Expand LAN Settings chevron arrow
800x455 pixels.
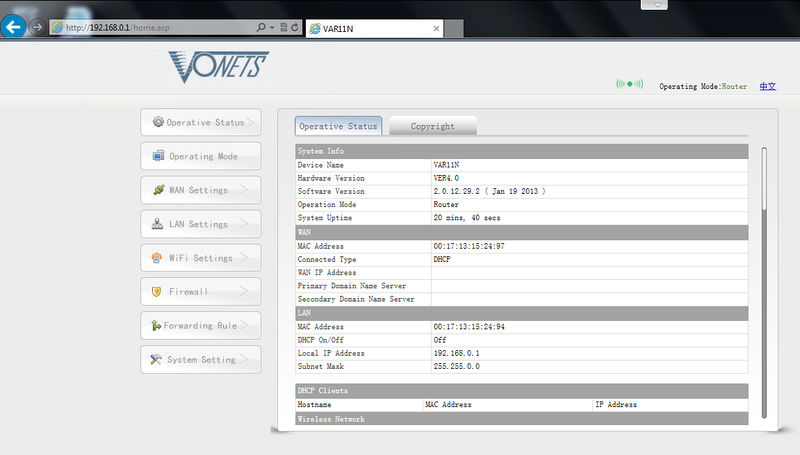click(x=244, y=223)
